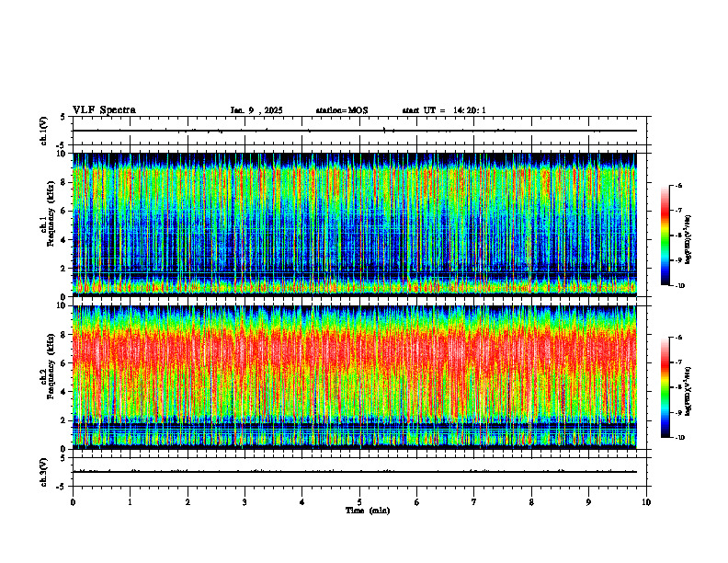Click time axis tick label "3"
Screen dimensions: 728x563
[245, 502]
